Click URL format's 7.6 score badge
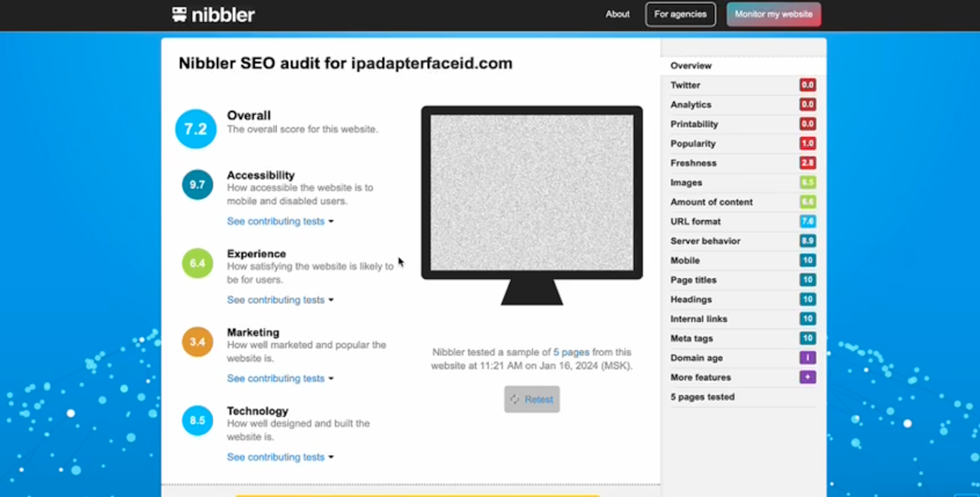Screen dimensions: 980x497 807,221
